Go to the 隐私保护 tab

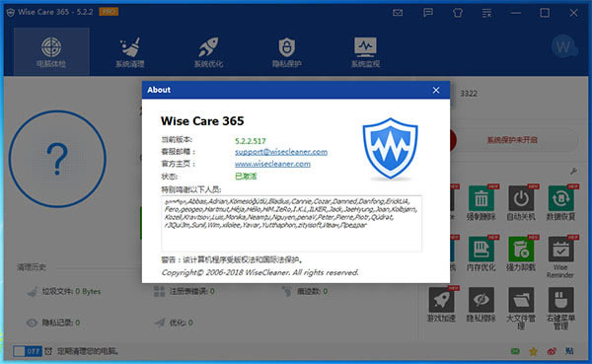pos(287,51)
